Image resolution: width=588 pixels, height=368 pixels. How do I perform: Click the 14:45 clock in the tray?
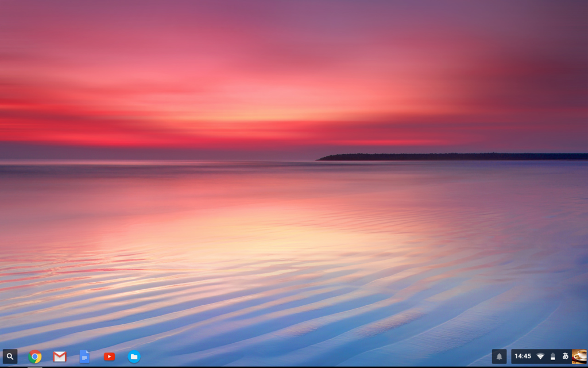[523, 356]
